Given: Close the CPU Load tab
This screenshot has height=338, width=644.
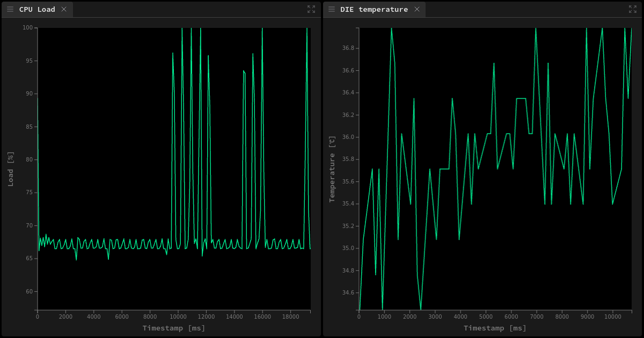Looking at the screenshot, I should point(63,9).
